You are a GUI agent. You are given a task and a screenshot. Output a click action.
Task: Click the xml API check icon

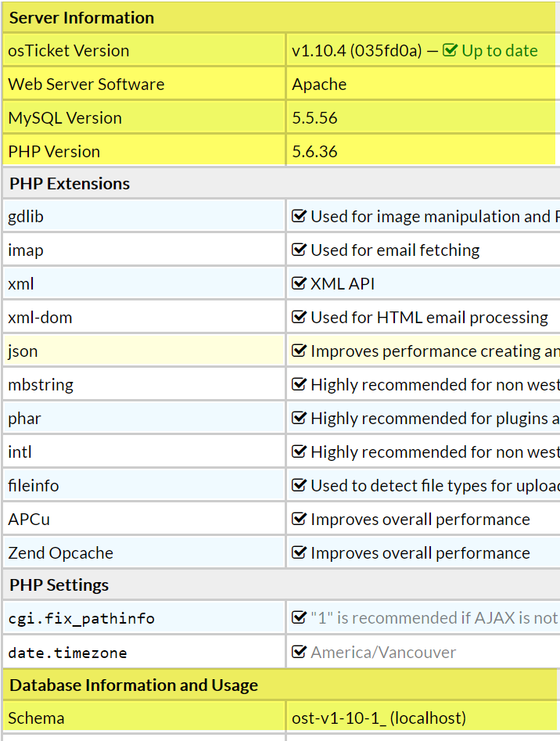click(x=299, y=283)
